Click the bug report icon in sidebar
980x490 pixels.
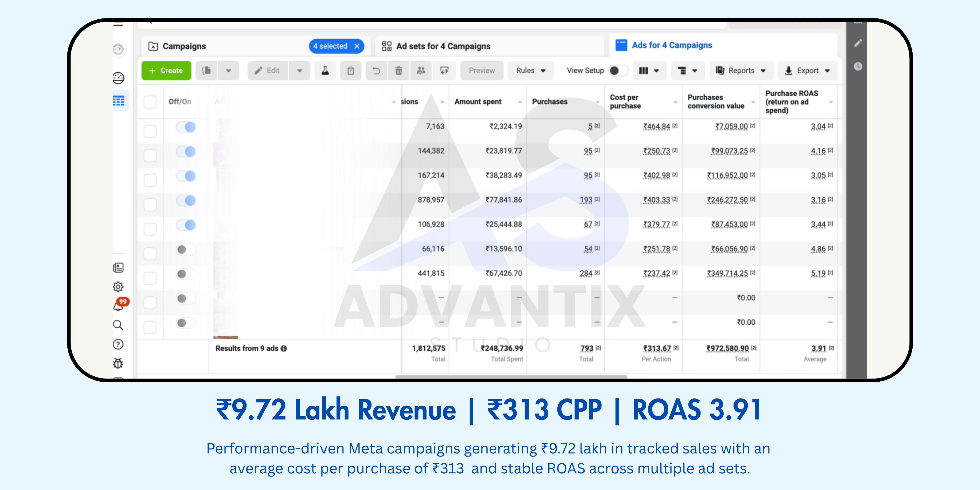pyautogui.click(x=118, y=363)
